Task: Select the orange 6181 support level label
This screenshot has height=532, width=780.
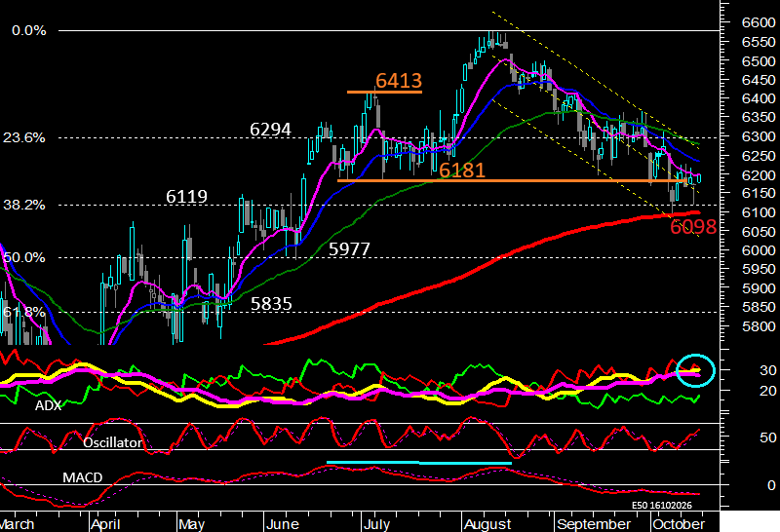Action: coord(461,171)
